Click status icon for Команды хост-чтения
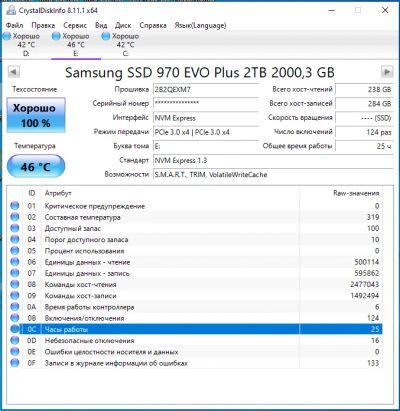Image resolution: width=400 pixels, height=411 pixels. pos(15,285)
